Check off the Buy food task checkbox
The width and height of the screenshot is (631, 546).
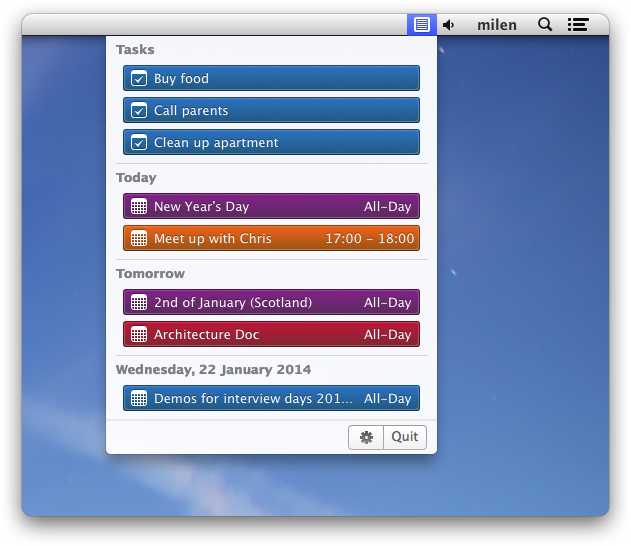tap(139, 78)
